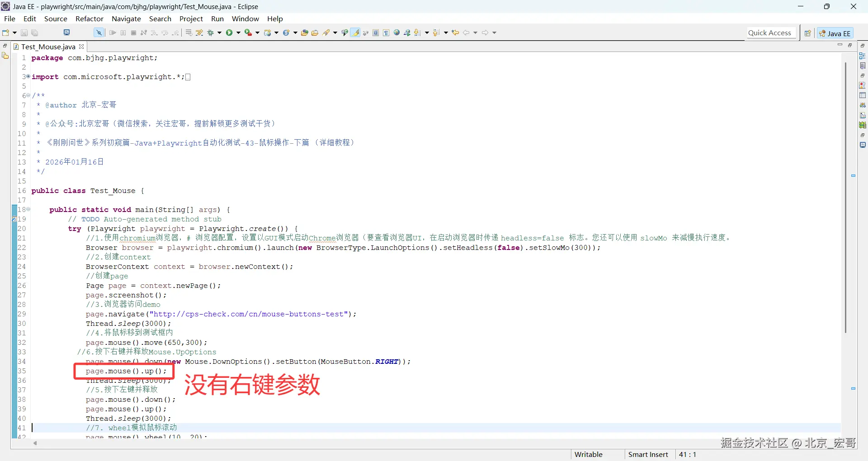Click the Open Perspective icon
Screen dimensions: 868x461
(x=807, y=33)
